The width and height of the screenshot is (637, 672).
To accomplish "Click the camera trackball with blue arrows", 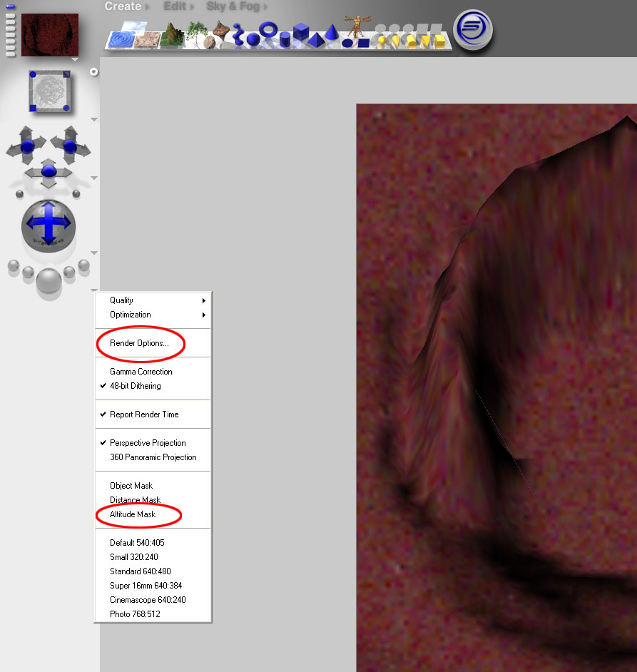I will (x=49, y=226).
